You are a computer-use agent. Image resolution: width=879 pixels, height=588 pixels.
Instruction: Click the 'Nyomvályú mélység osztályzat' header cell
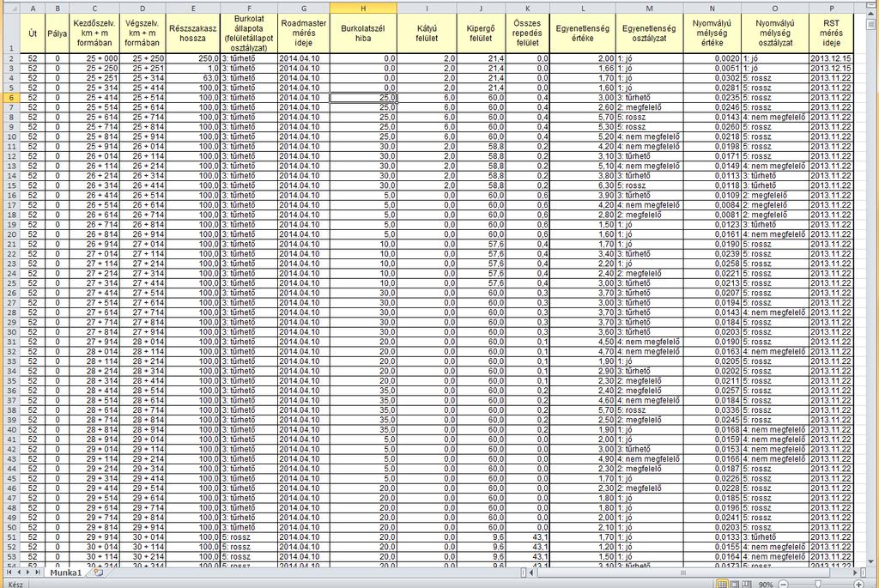(775, 33)
